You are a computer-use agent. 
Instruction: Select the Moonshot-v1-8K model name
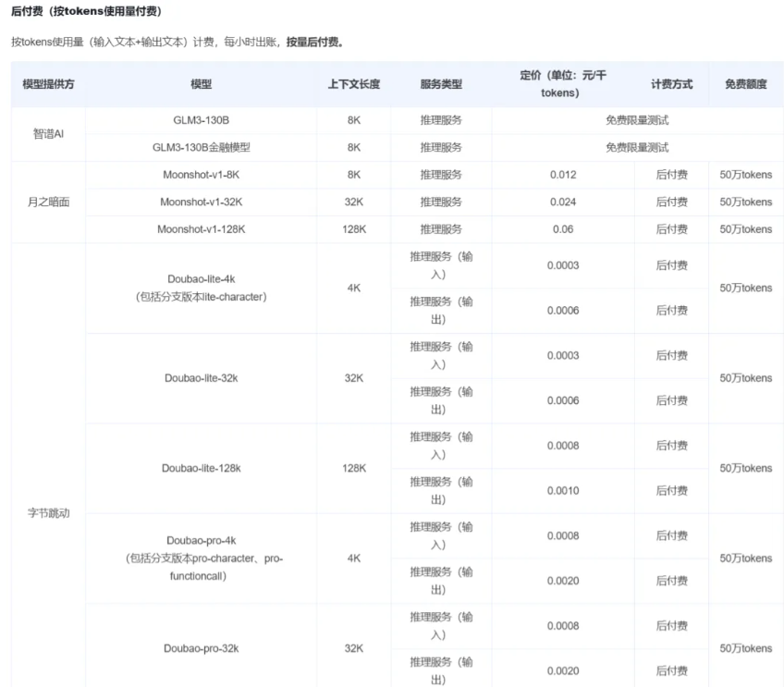pos(202,174)
